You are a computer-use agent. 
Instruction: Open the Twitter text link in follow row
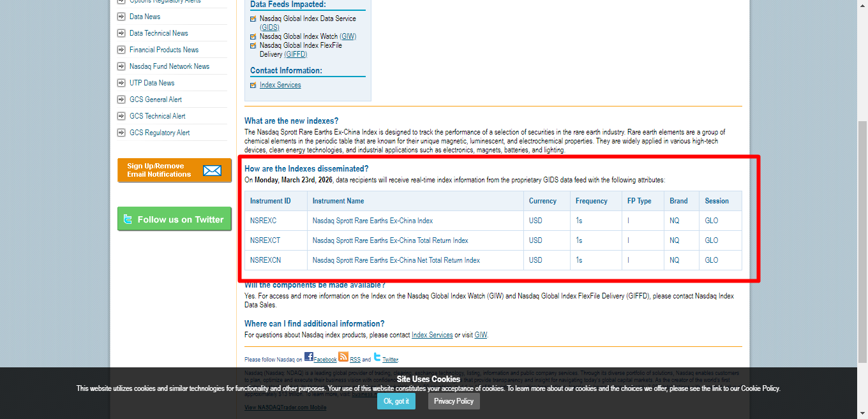pyautogui.click(x=390, y=360)
